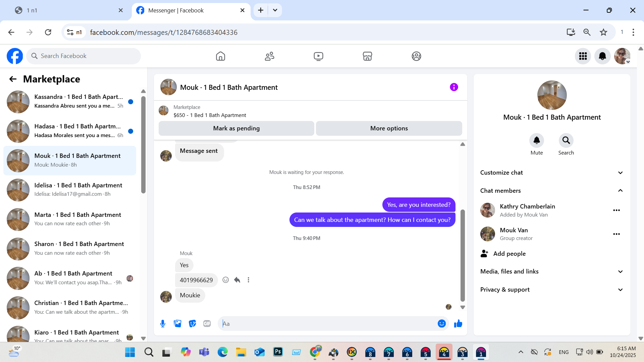Select the Messenger | Facebook tab
This screenshot has height=362, width=644.
point(191,10)
